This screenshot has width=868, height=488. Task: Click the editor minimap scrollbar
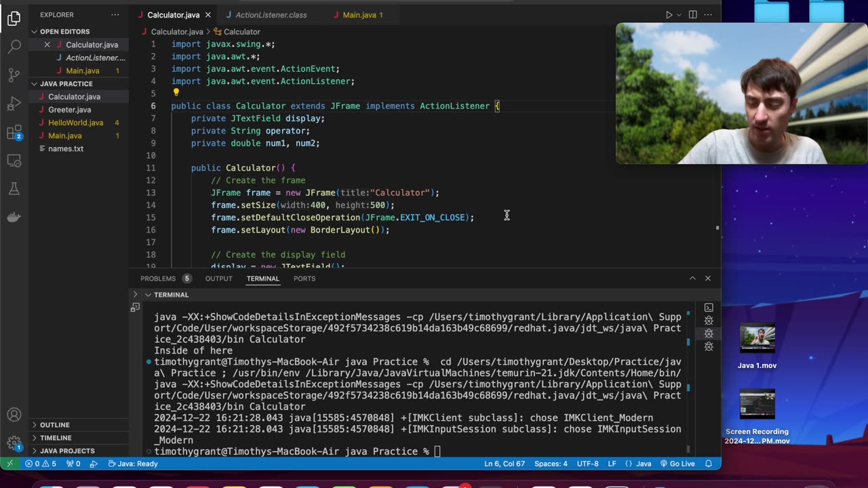pos(717,227)
